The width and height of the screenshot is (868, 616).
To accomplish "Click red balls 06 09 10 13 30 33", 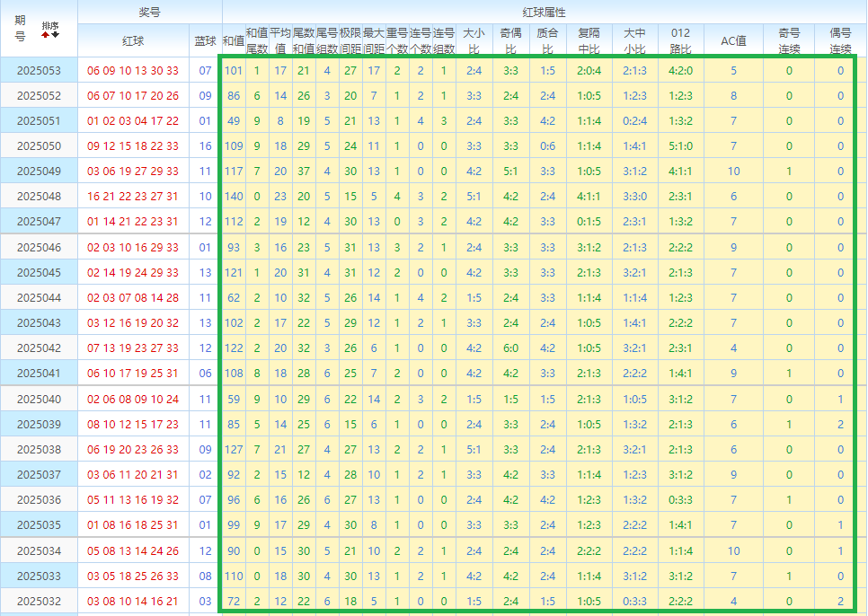I will [x=133, y=71].
